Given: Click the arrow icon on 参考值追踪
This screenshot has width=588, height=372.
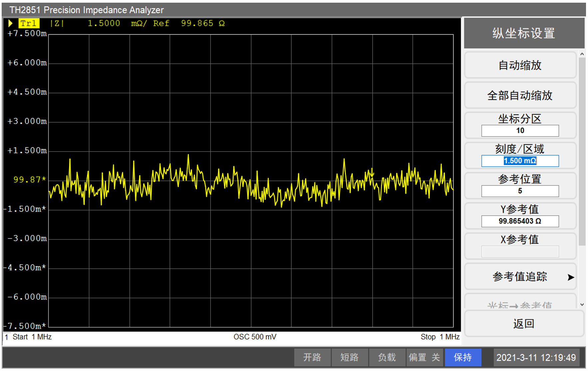Looking at the screenshot, I should click(571, 277).
